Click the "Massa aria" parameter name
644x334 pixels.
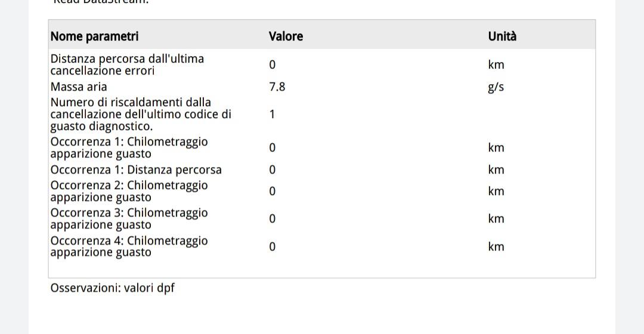(x=79, y=86)
